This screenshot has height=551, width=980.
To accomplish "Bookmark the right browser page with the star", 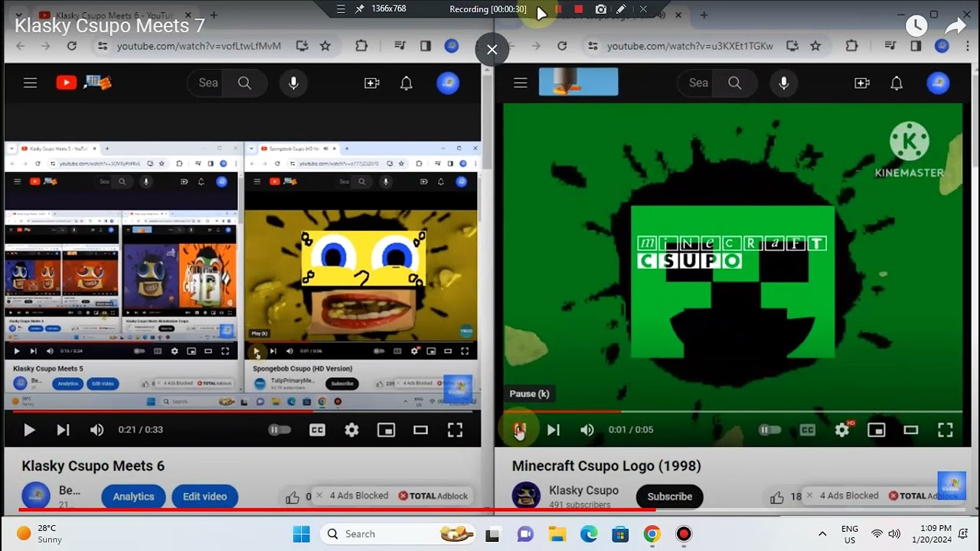I will (x=815, y=46).
